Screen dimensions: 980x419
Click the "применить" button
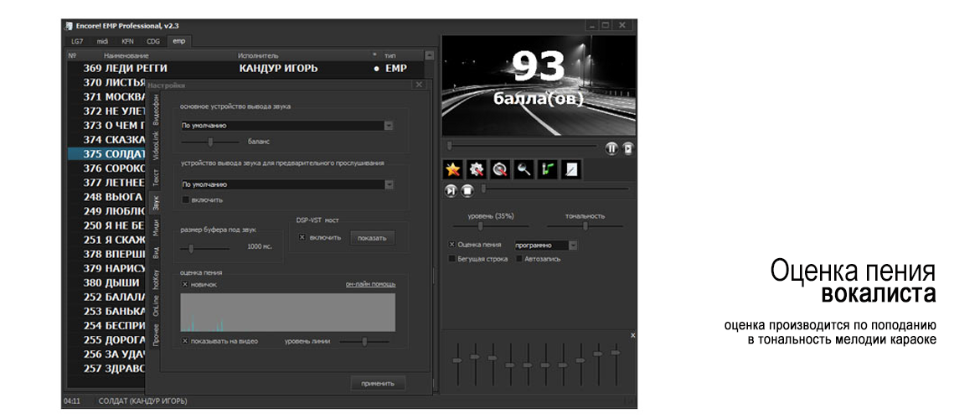click(377, 383)
